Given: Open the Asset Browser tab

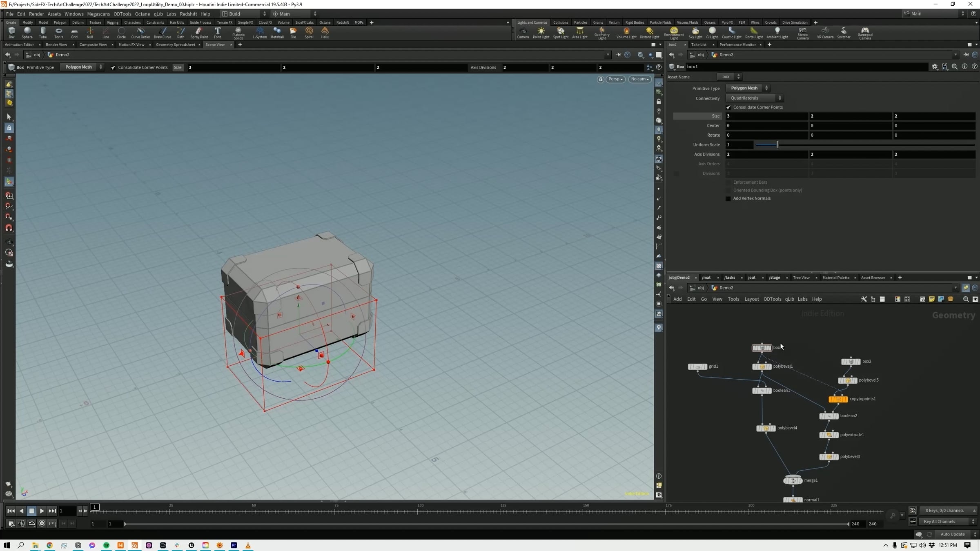Looking at the screenshot, I should [873, 278].
